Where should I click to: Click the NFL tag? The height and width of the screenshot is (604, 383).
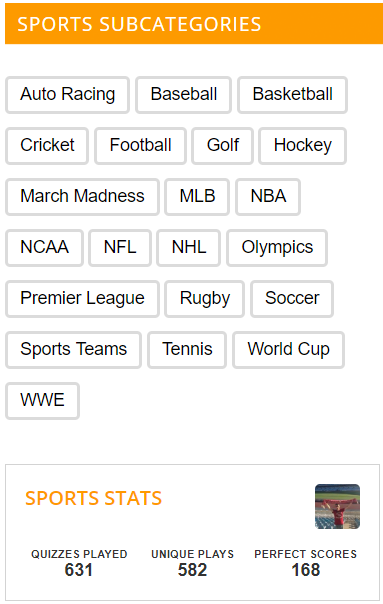tap(120, 248)
